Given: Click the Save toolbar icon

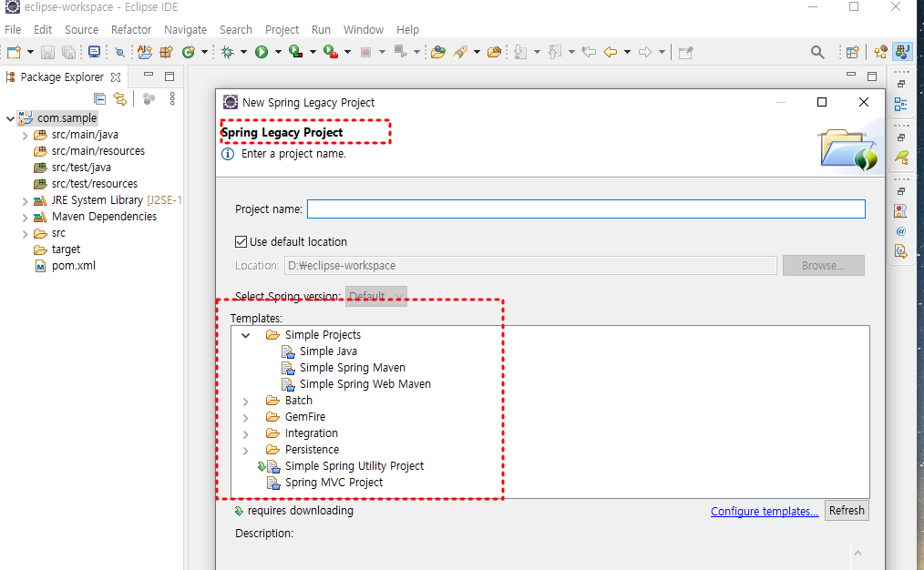Looking at the screenshot, I should tap(47, 53).
